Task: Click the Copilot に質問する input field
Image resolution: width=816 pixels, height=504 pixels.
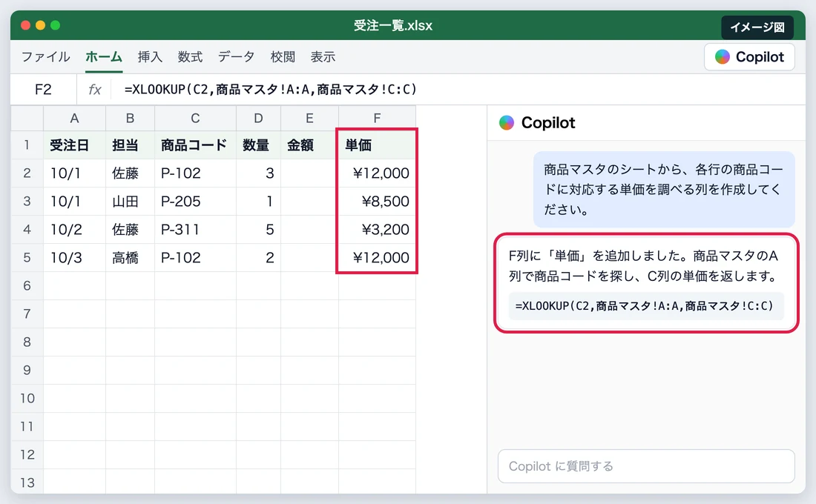Action: (646, 466)
